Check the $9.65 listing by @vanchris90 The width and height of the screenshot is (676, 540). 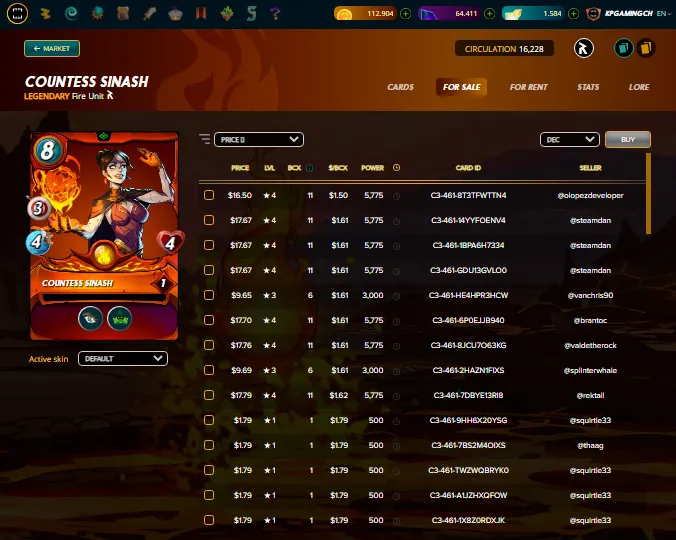click(209, 295)
